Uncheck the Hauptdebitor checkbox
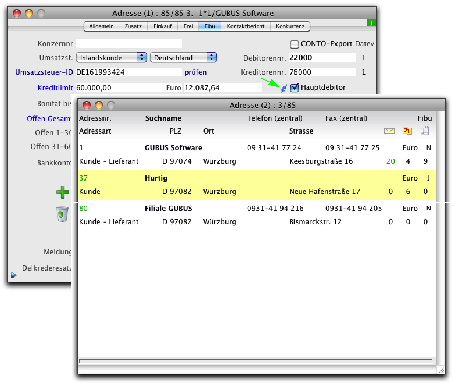The width and height of the screenshot is (455, 387). (x=294, y=88)
